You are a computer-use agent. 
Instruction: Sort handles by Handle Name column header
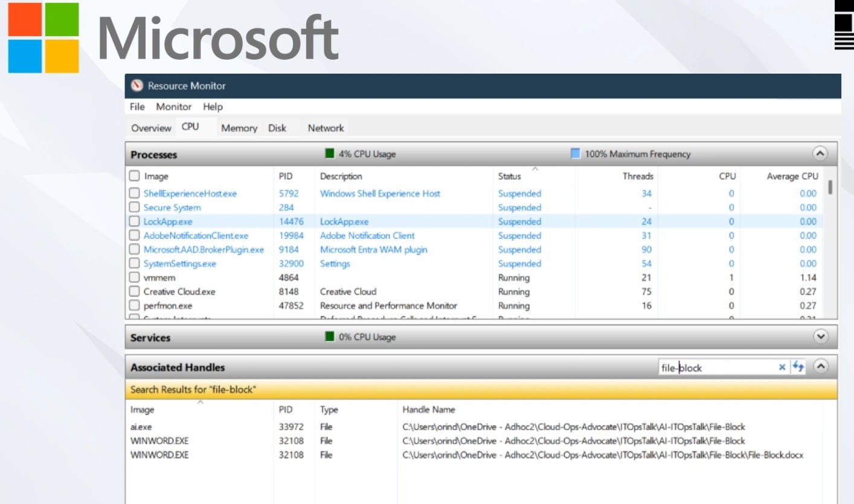429,409
